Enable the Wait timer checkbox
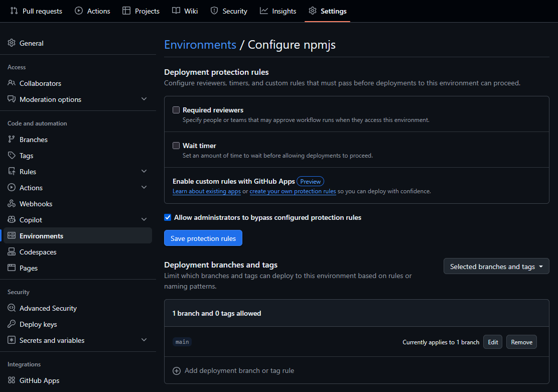 [176, 145]
